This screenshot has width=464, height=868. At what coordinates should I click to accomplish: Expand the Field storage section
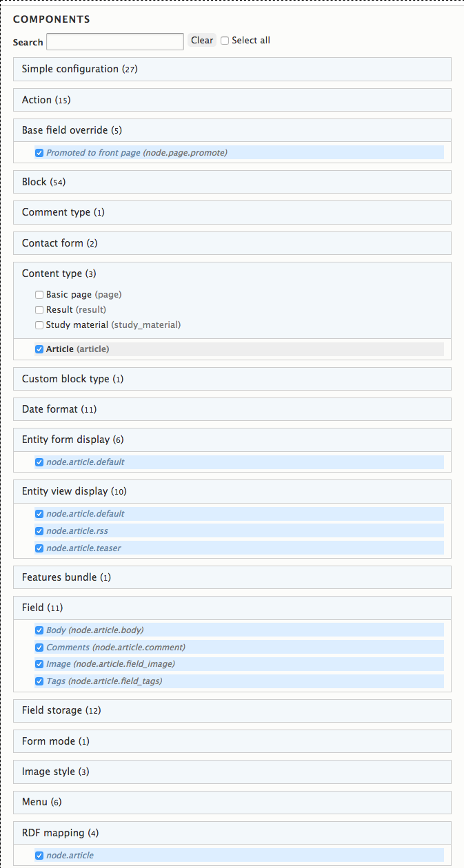coord(232,710)
